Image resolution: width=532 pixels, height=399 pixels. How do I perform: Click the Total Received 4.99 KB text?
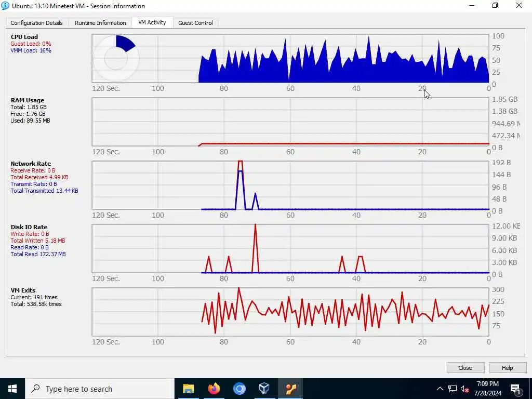tap(39, 177)
